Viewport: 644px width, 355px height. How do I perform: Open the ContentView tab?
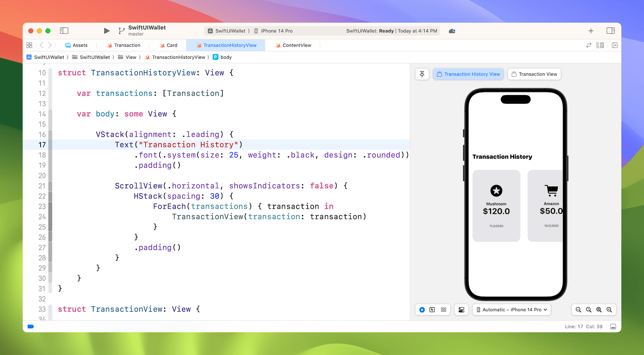pos(293,45)
